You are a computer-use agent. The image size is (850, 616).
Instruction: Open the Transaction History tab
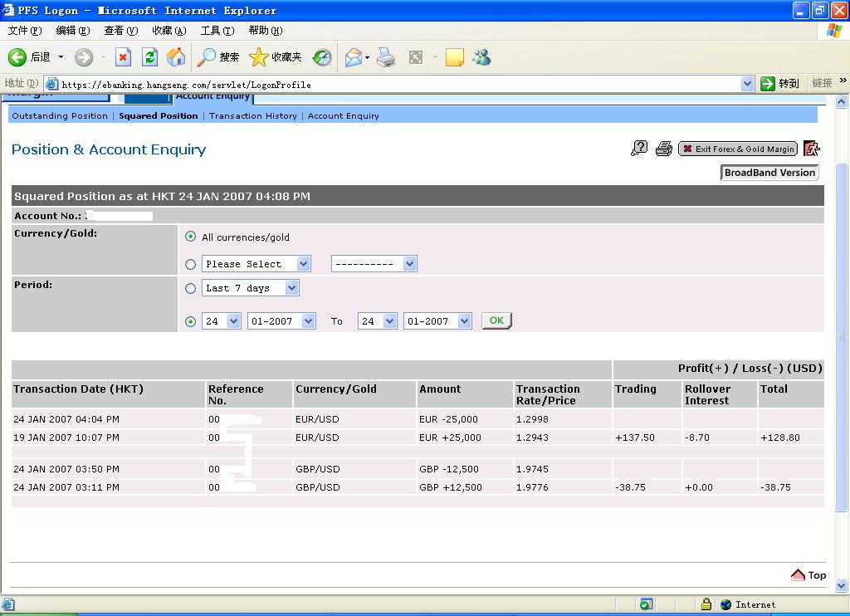click(252, 116)
